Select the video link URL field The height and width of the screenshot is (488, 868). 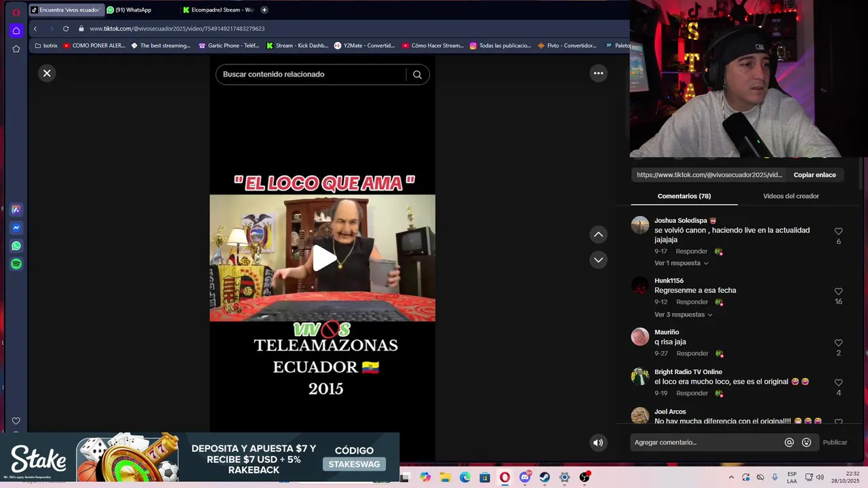point(709,175)
